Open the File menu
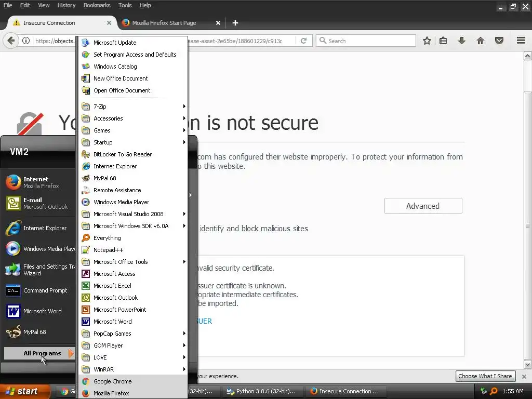The width and height of the screenshot is (532, 399). point(8,5)
